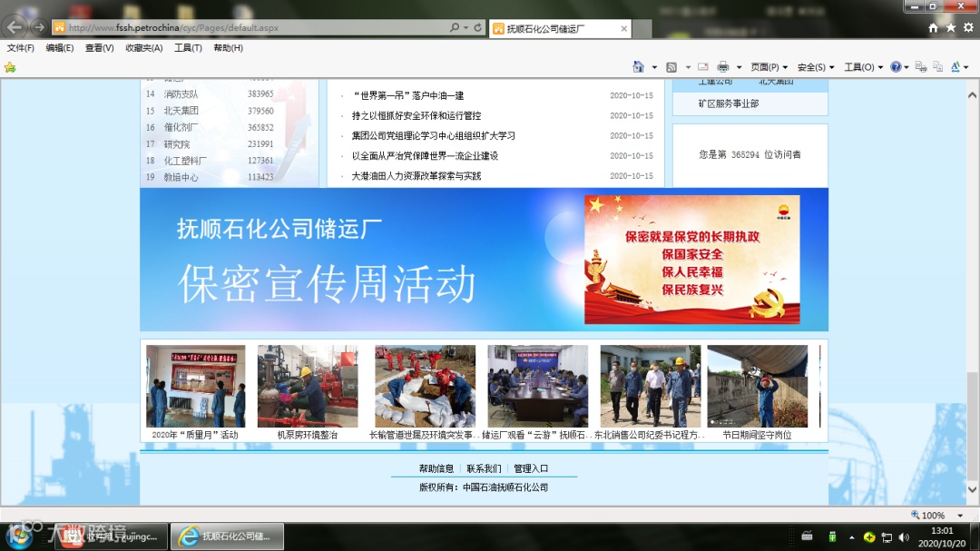Screen dimensions: 980x551
Task: Open the 工具(T) menu
Action: [x=188, y=48]
